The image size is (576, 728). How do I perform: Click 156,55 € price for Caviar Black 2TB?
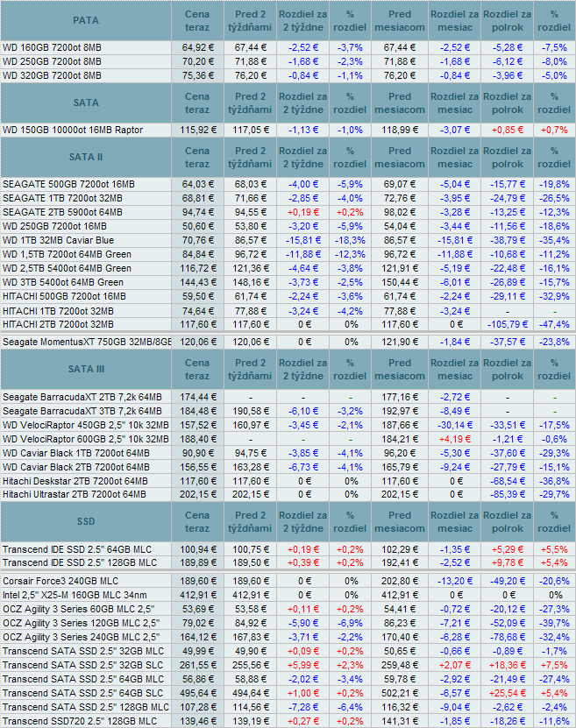[198, 467]
